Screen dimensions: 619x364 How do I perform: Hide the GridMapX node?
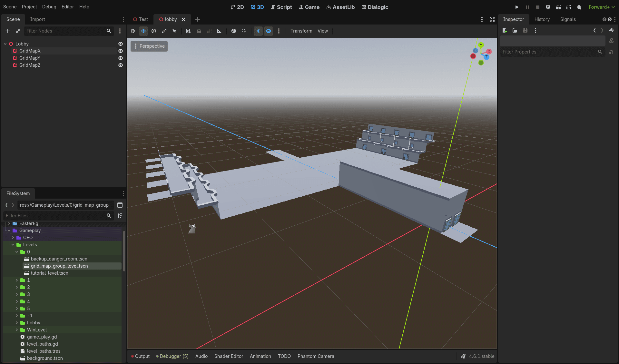tap(121, 51)
